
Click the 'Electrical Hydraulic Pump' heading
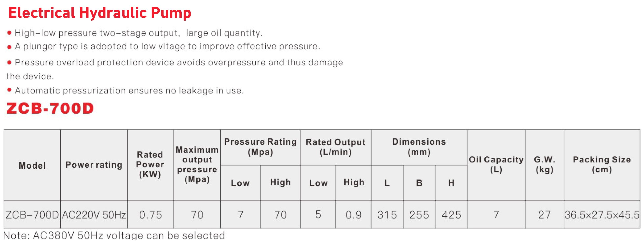pos(99,13)
